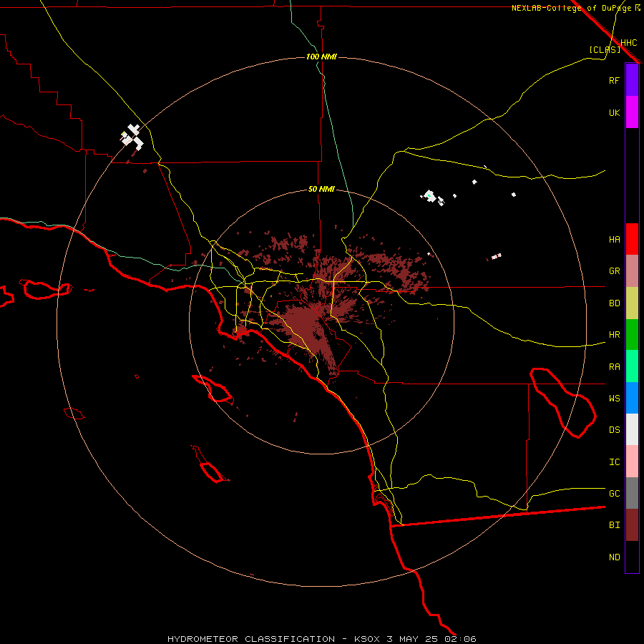Click the BI legend label

(614, 525)
